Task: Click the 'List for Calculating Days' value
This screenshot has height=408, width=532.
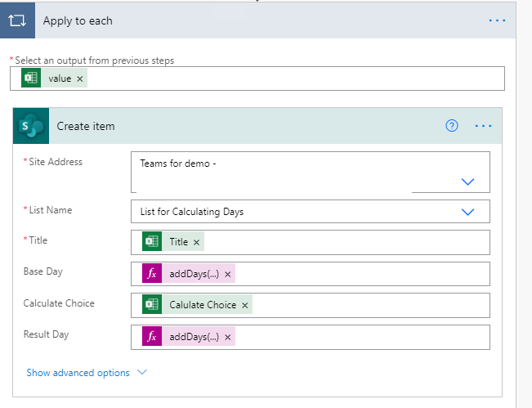Action: pos(192,212)
